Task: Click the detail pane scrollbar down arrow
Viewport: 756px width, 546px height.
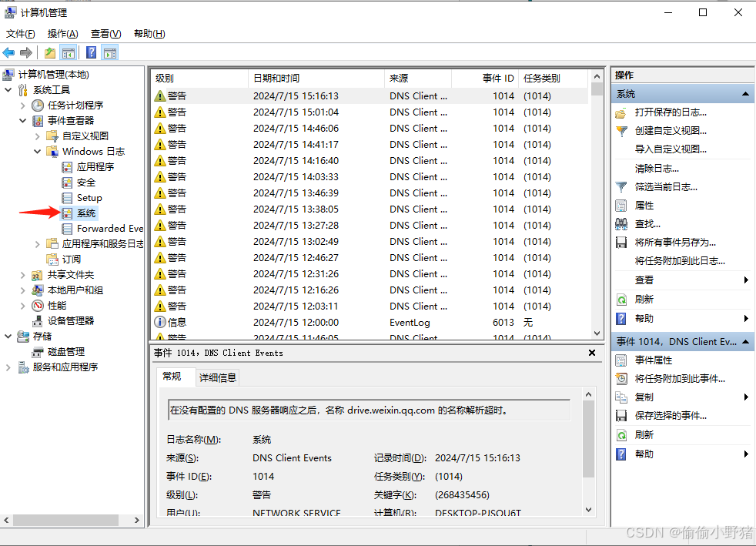Action: pyautogui.click(x=588, y=510)
